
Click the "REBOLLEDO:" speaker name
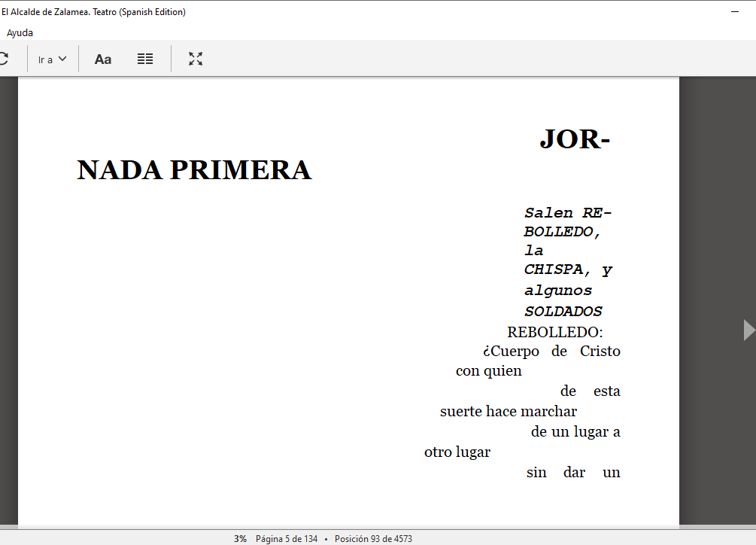point(554,332)
